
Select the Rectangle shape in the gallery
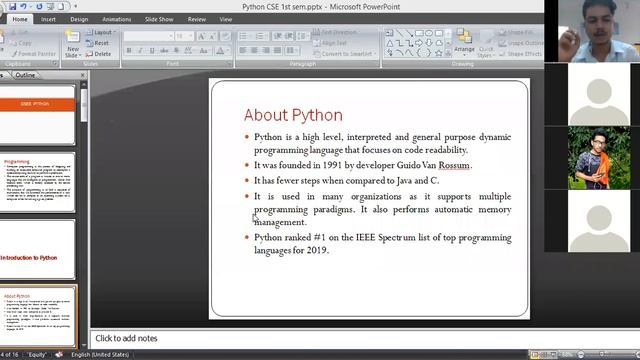click(x=419, y=33)
